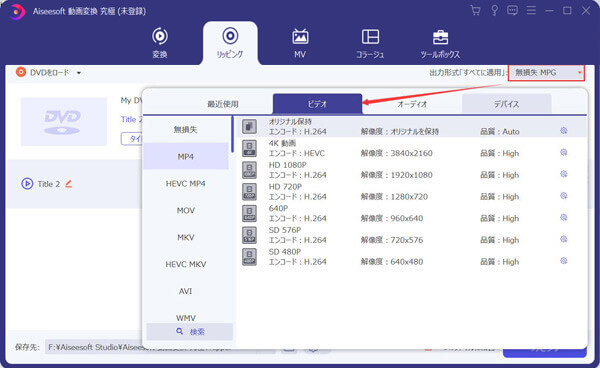Select the 解像度：1920x1080 text
The image size is (600, 368).
(x=396, y=175)
